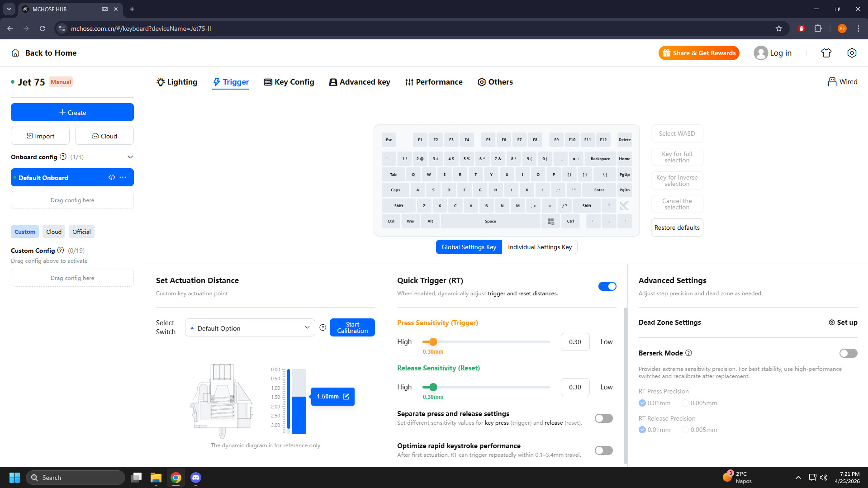The image size is (868, 488).
Task: Click the Windows taskbar Search box
Action: (x=75, y=478)
